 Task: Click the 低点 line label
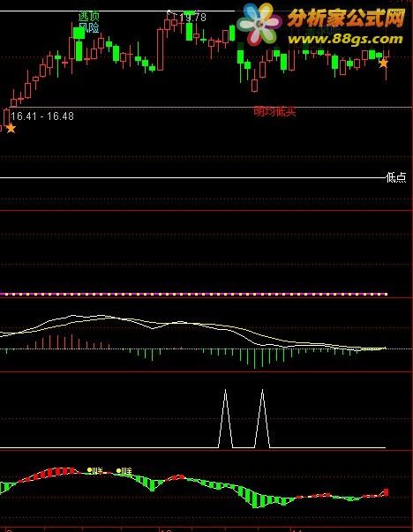(396, 177)
